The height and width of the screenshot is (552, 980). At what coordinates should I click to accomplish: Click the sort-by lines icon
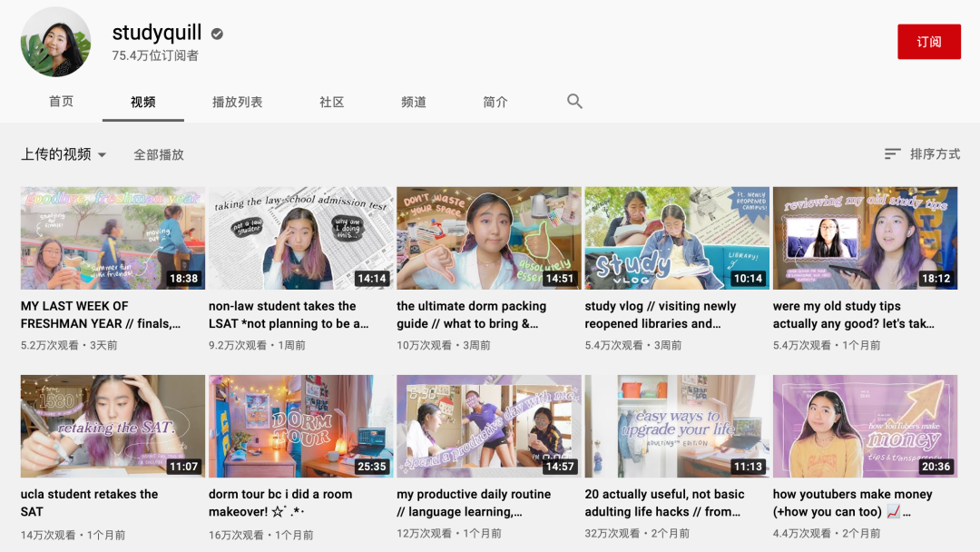(893, 153)
